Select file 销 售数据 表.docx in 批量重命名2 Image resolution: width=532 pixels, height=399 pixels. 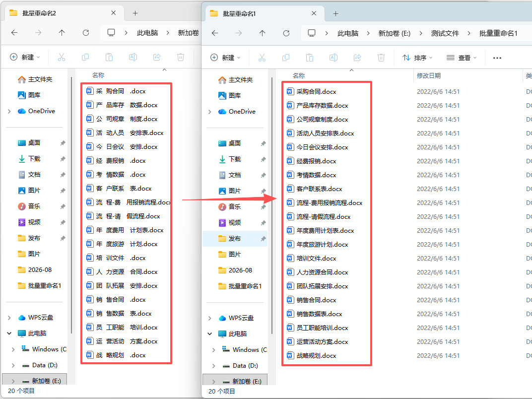(119, 314)
